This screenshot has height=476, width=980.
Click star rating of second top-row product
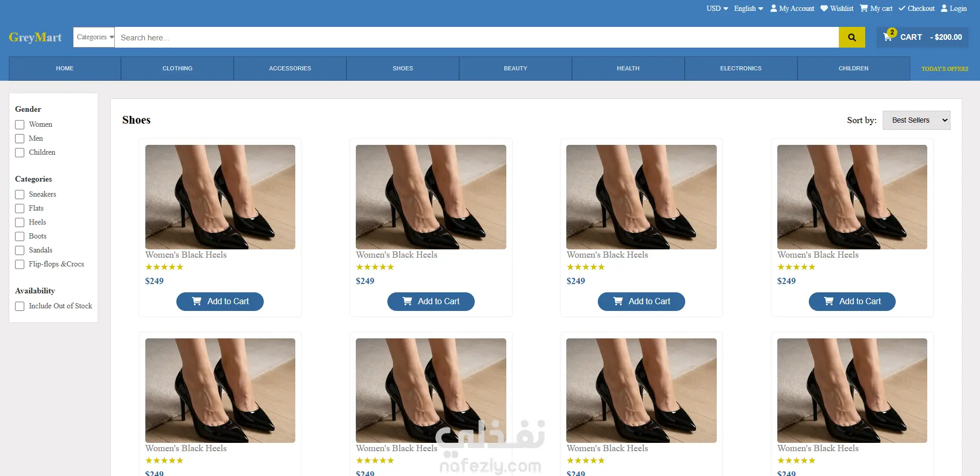click(375, 267)
